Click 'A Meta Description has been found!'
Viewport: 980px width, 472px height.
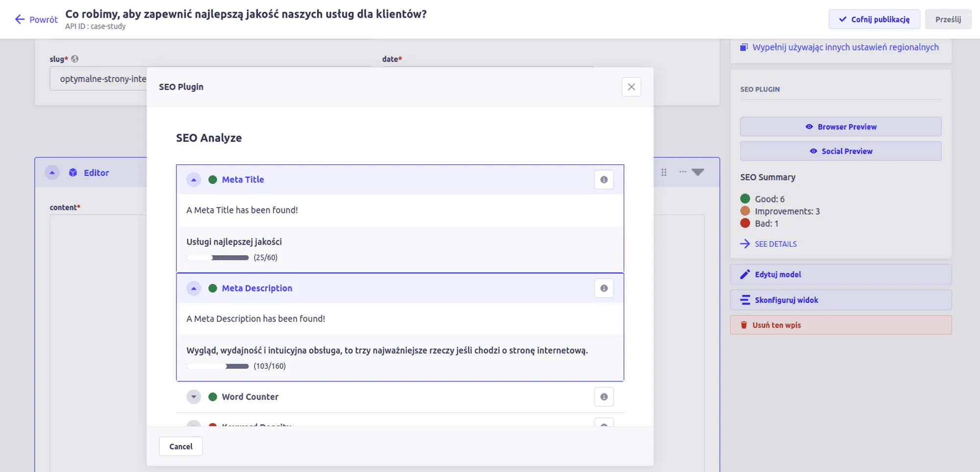click(255, 319)
